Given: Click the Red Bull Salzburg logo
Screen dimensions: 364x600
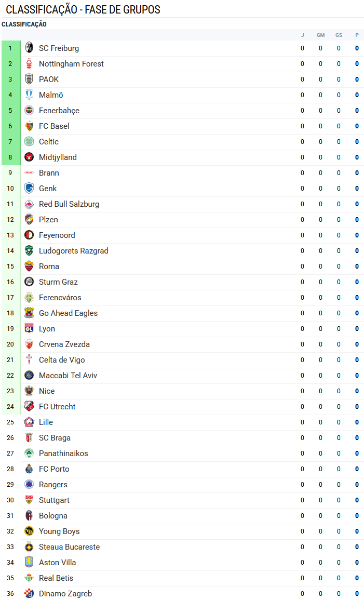Looking at the screenshot, I should click(29, 204).
